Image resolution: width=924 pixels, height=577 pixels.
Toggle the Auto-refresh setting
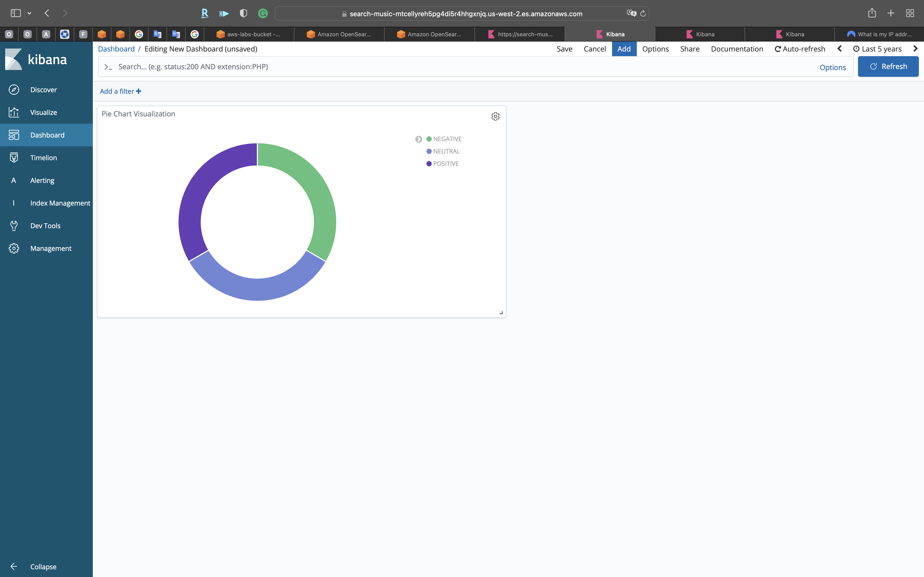tap(800, 49)
